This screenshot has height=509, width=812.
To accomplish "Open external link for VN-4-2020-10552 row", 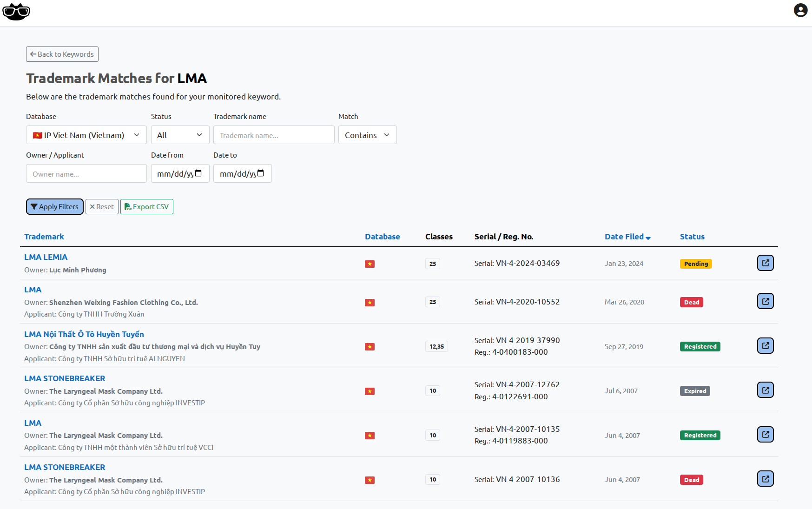I will (x=765, y=301).
